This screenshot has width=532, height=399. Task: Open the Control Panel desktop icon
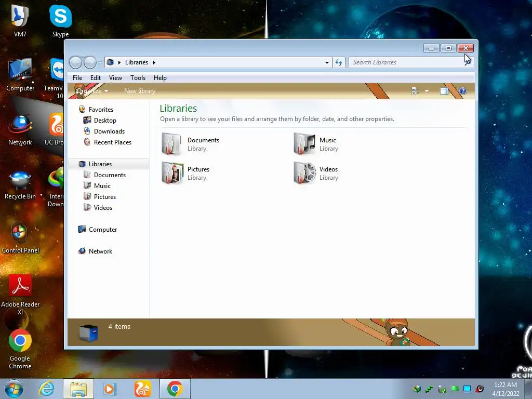tap(20, 237)
